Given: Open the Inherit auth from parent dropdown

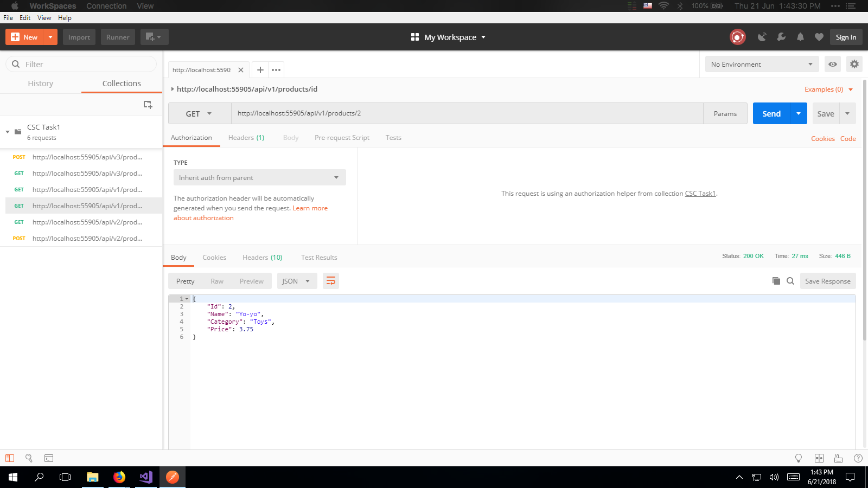Looking at the screenshot, I should click(259, 178).
